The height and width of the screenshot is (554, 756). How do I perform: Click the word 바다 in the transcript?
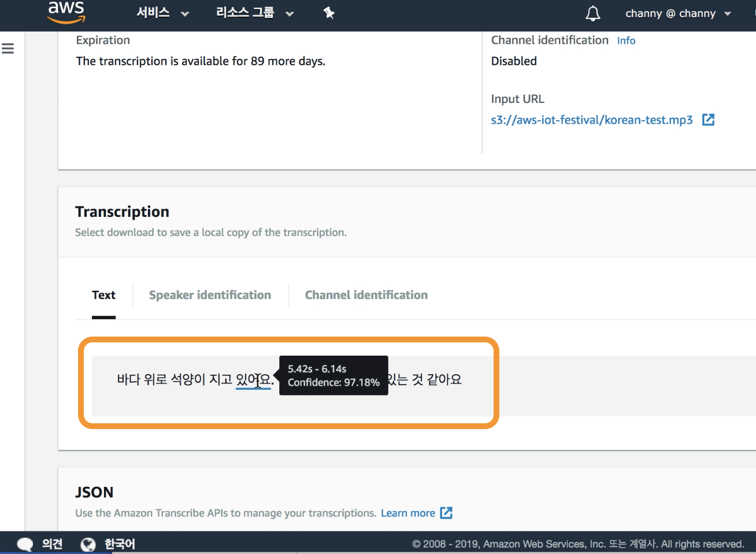click(x=128, y=380)
